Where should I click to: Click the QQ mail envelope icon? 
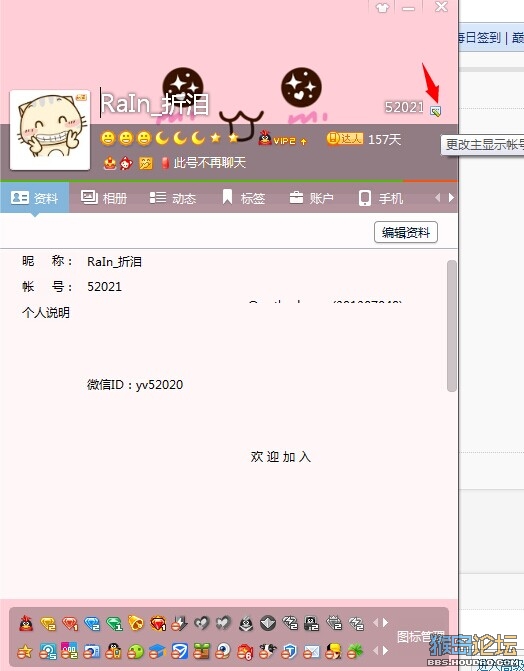point(311,652)
